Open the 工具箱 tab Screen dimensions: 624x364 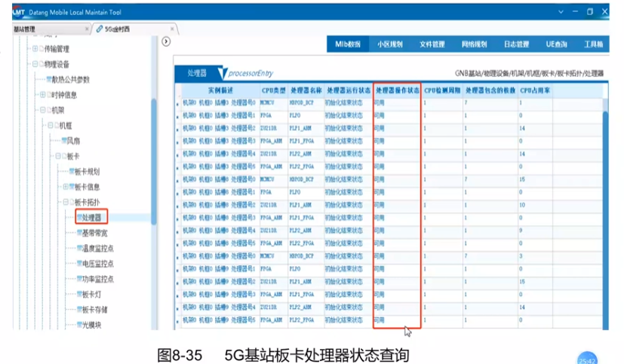(593, 44)
